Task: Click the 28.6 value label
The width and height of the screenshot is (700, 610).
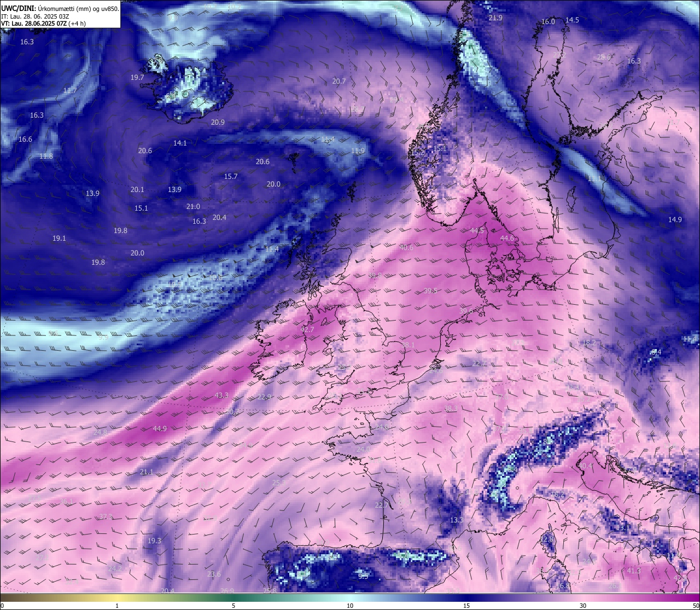Action: point(604,57)
